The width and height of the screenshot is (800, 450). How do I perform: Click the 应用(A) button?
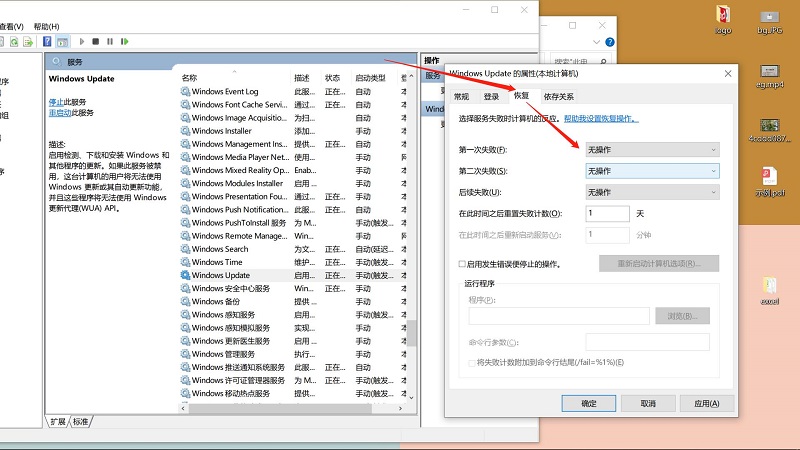[x=707, y=403]
